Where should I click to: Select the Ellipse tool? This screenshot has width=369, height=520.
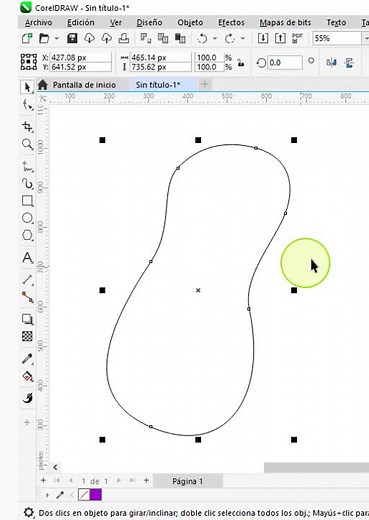click(27, 218)
